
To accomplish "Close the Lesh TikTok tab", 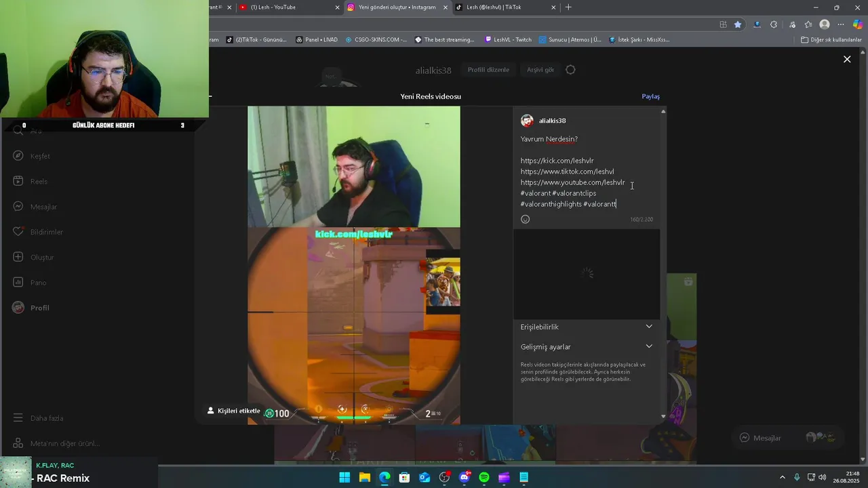I will 553,7.
